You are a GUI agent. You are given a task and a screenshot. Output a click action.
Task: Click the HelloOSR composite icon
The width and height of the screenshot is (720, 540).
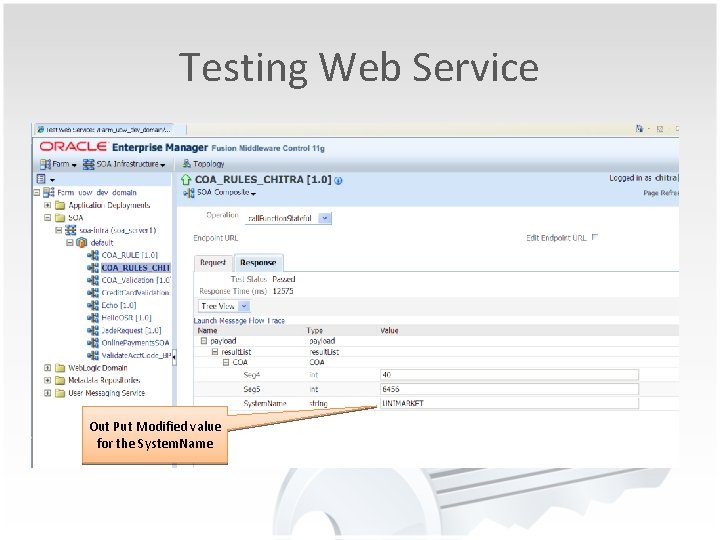tap(93, 318)
